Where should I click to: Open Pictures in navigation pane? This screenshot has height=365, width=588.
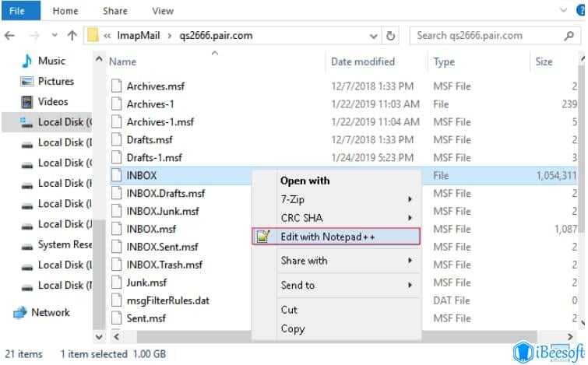tap(56, 81)
